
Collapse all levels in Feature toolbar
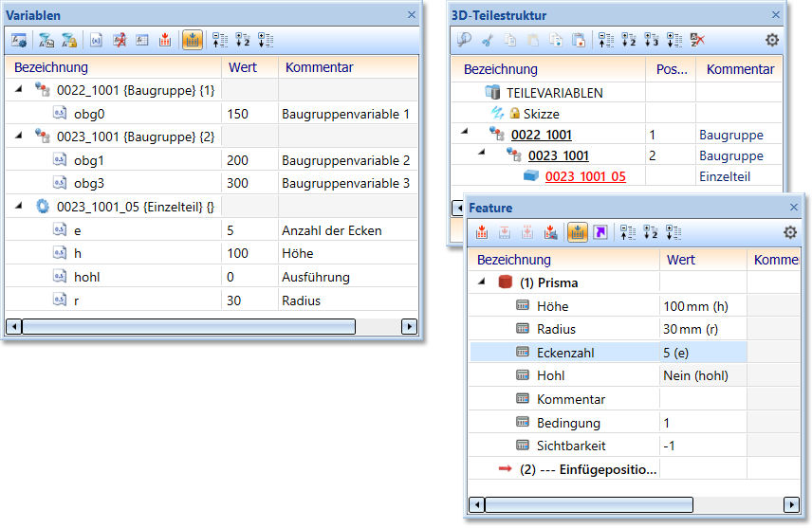(628, 232)
